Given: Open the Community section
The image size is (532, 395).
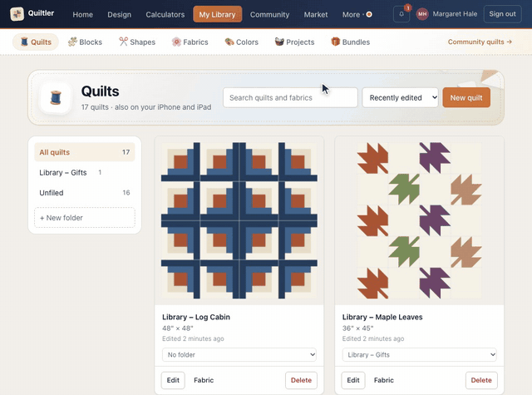Looking at the screenshot, I should pyautogui.click(x=269, y=15).
